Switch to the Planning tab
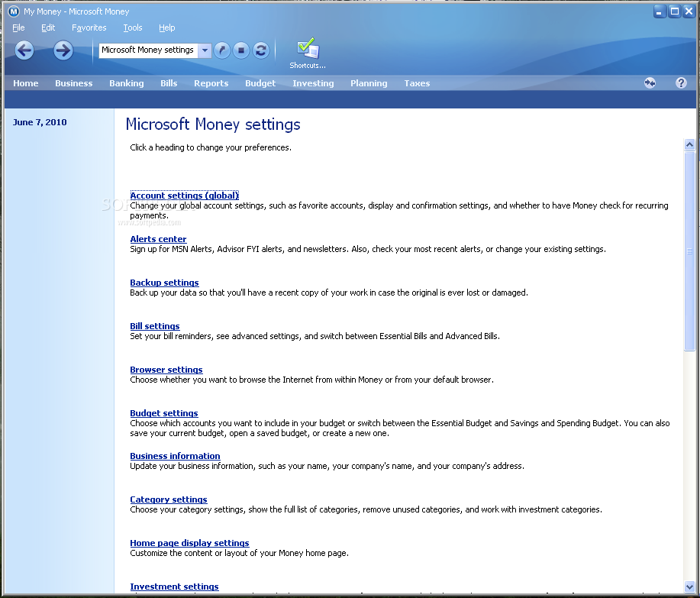Image resolution: width=700 pixels, height=598 pixels. point(369,83)
